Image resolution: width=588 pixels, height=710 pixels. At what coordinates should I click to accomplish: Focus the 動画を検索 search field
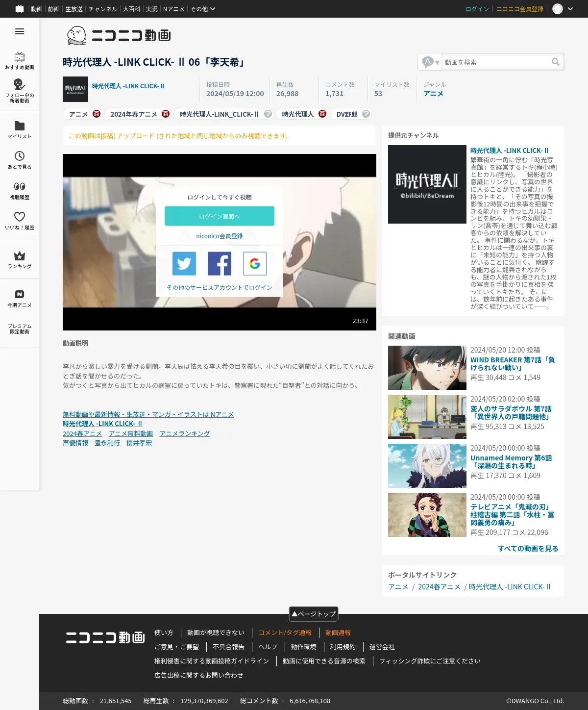[496, 62]
